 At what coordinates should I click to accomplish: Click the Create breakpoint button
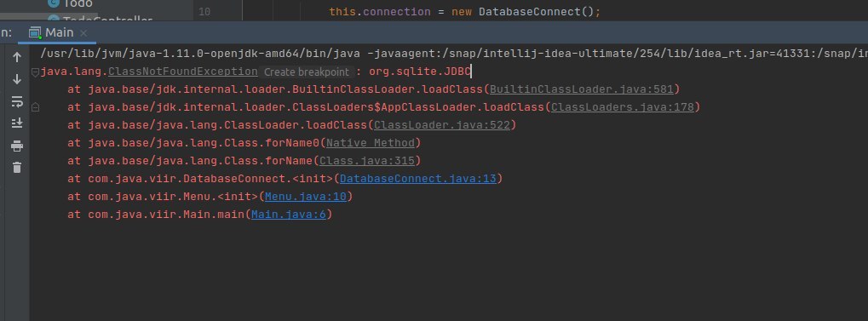(306, 72)
